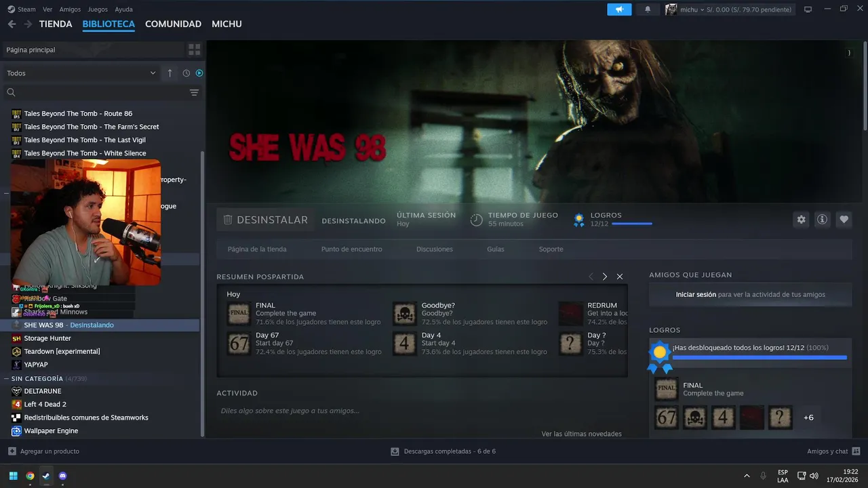Click the sort order arrow button

click(x=170, y=73)
